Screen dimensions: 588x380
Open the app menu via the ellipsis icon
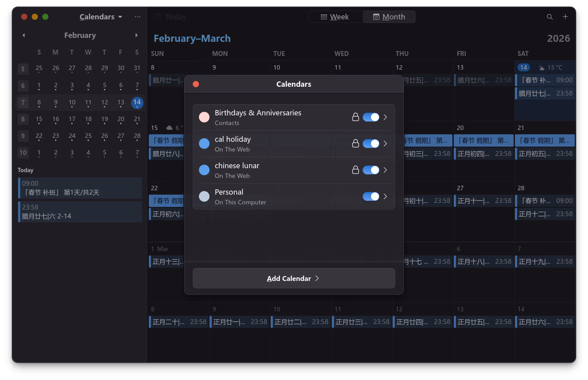click(138, 17)
